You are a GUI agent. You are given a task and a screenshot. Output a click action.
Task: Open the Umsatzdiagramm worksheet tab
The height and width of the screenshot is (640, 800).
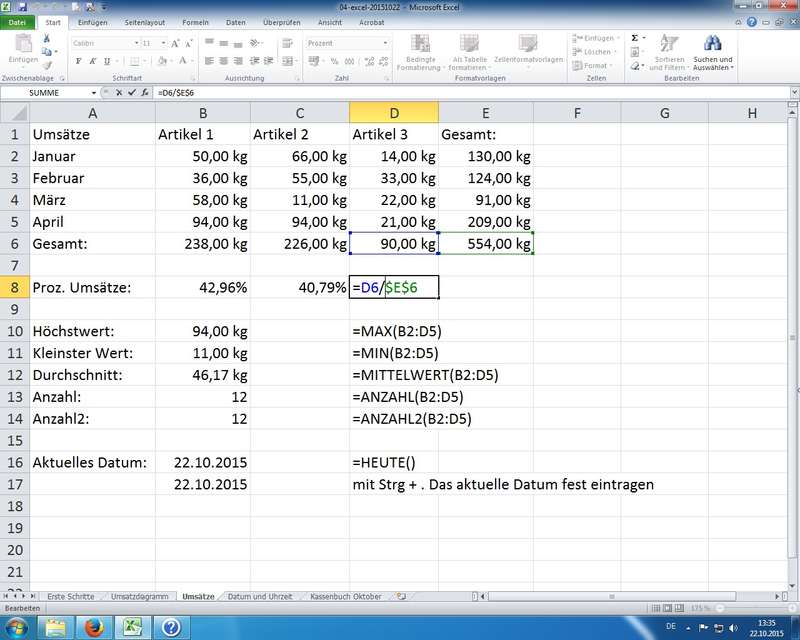coord(140,596)
